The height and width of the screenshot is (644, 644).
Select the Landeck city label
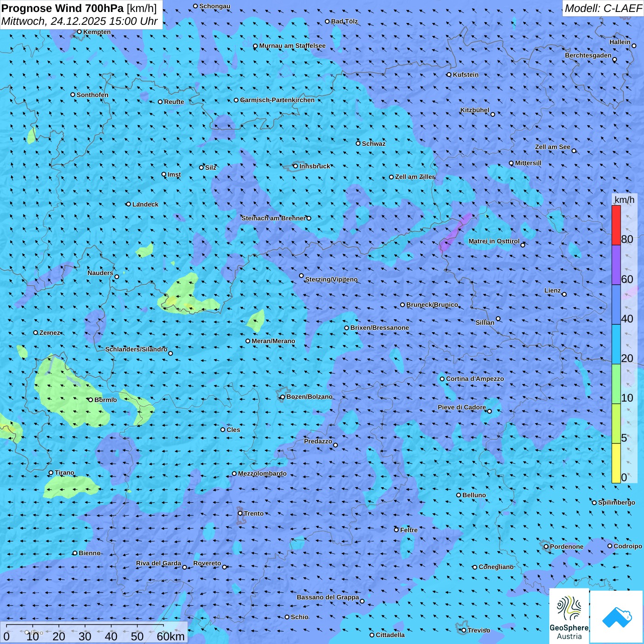point(145,204)
